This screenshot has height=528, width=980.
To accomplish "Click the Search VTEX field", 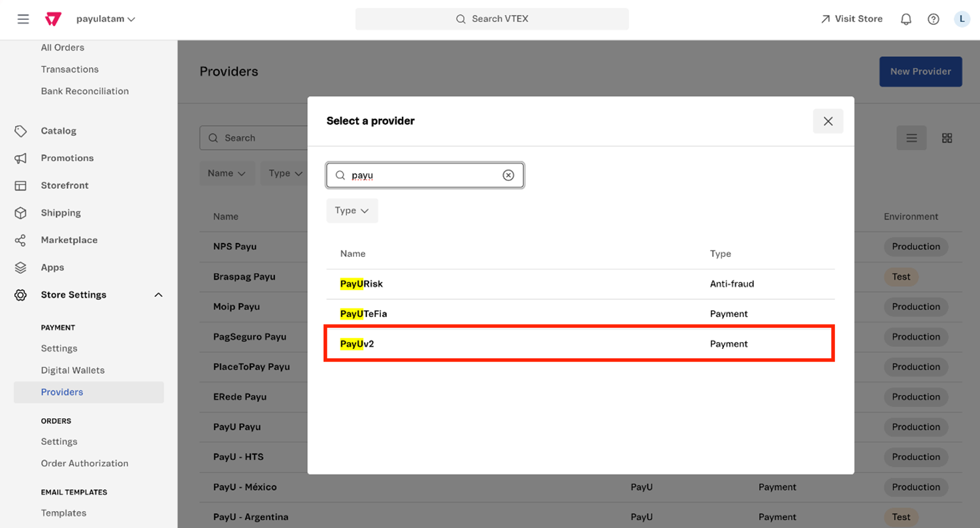I will click(492, 19).
